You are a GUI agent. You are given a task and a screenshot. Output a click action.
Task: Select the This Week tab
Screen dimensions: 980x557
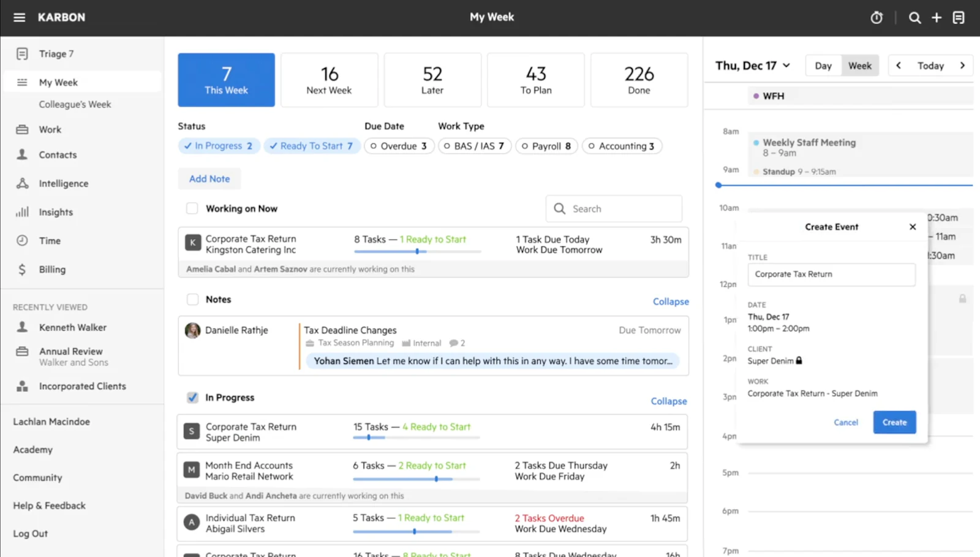pos(227,80)
